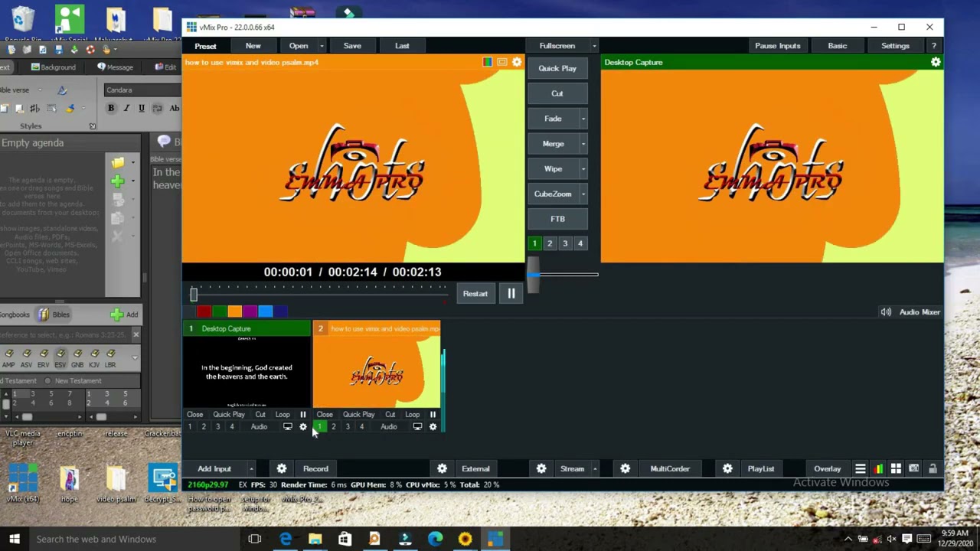Click the Restart button

(475, 294)
